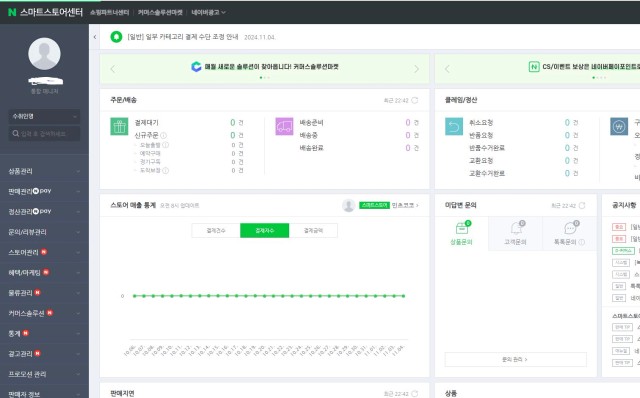Expand the 물류관리 sidebar menu
Screen dimensions: 640x398
[44, 293]
